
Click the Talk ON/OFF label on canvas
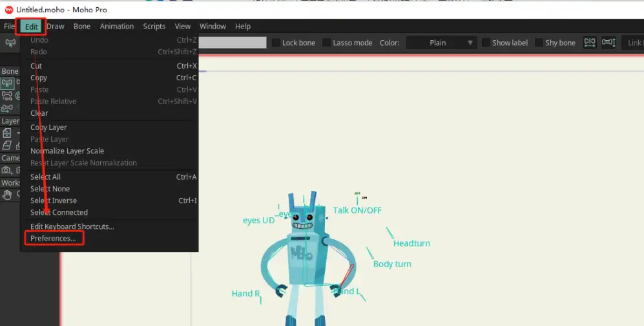click(357, 210)
